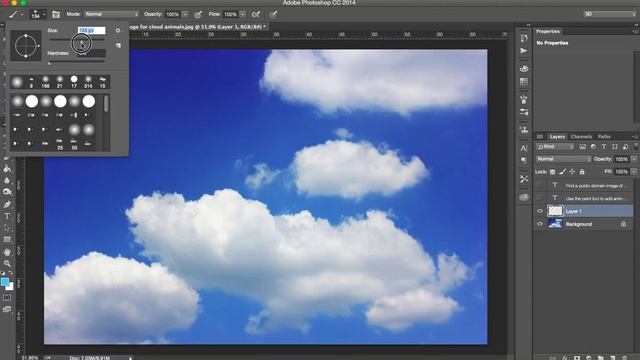The image size is (640, 360).
Task: Hide Layer 1 with eye icon
Action: point(540,211)
